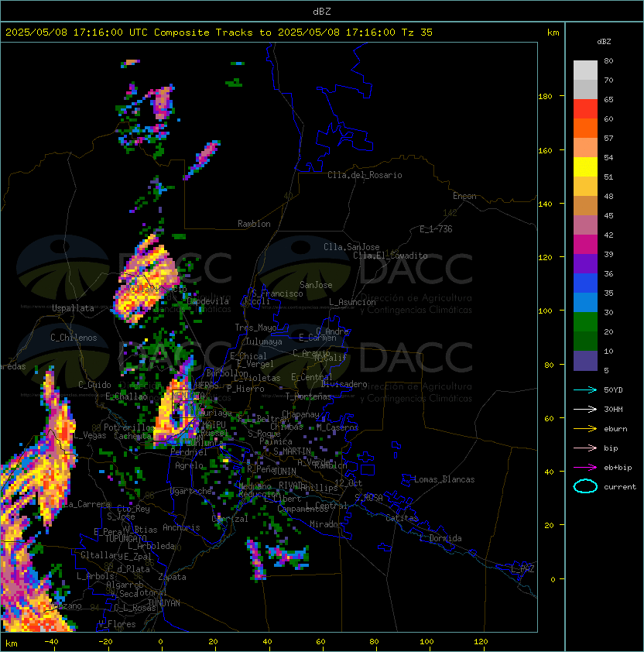Click the 'Potrerillos' map label
This screenshot has width=644, height=652.
coord(129,427)
